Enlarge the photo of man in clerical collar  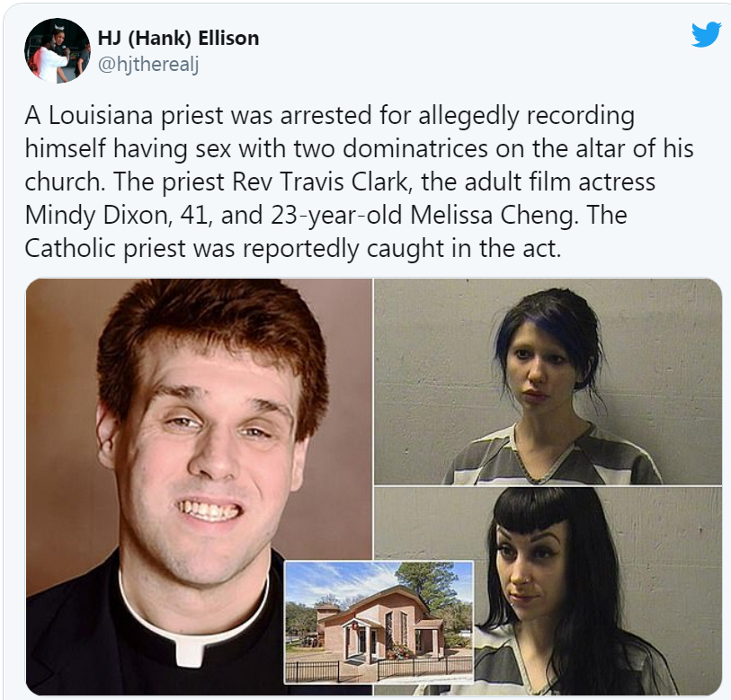pyautogui.click(x=199, y=486)
